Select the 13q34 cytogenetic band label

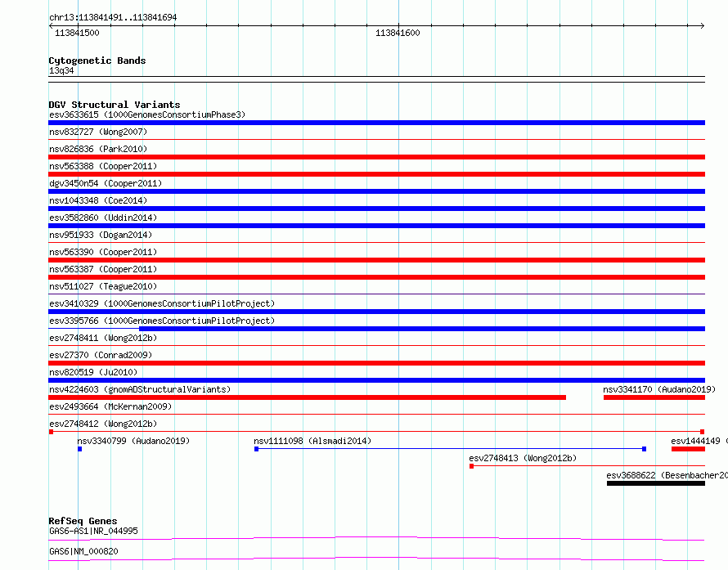coord(61,70)
